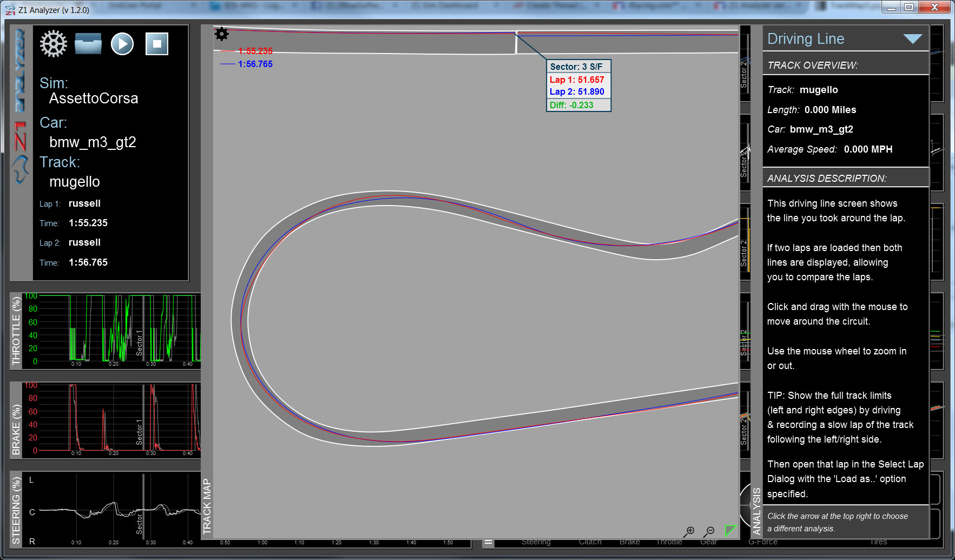The height and width of the screenshot is (560, 955).
Task: Click the red 1:55.235 lap legend entry
Action: 247,51
